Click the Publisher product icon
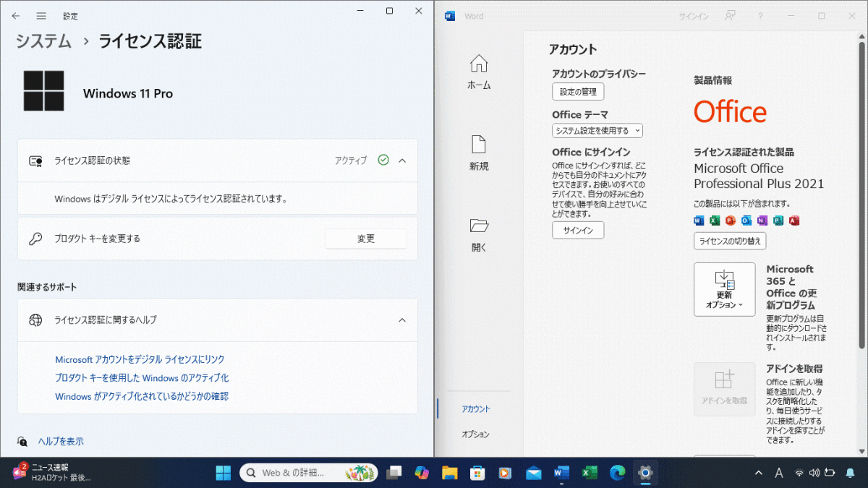The image size is (868, 488). [x=778, y=221]
